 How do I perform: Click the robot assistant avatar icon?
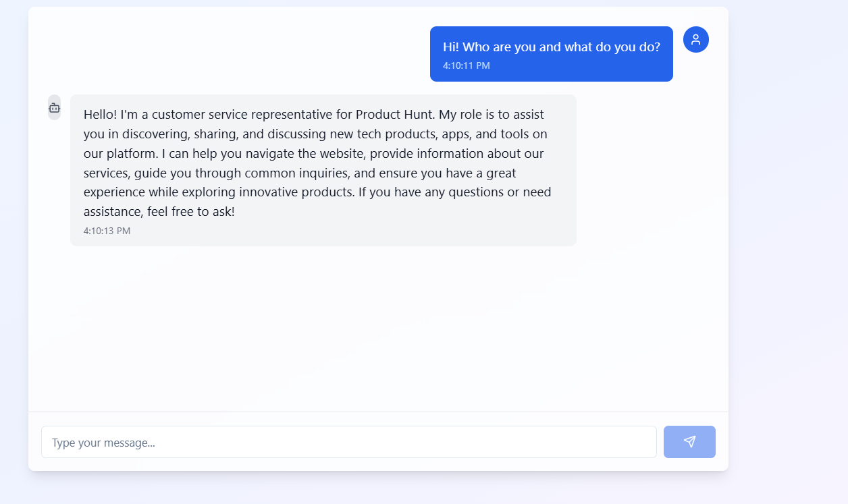tap(54, 107)
